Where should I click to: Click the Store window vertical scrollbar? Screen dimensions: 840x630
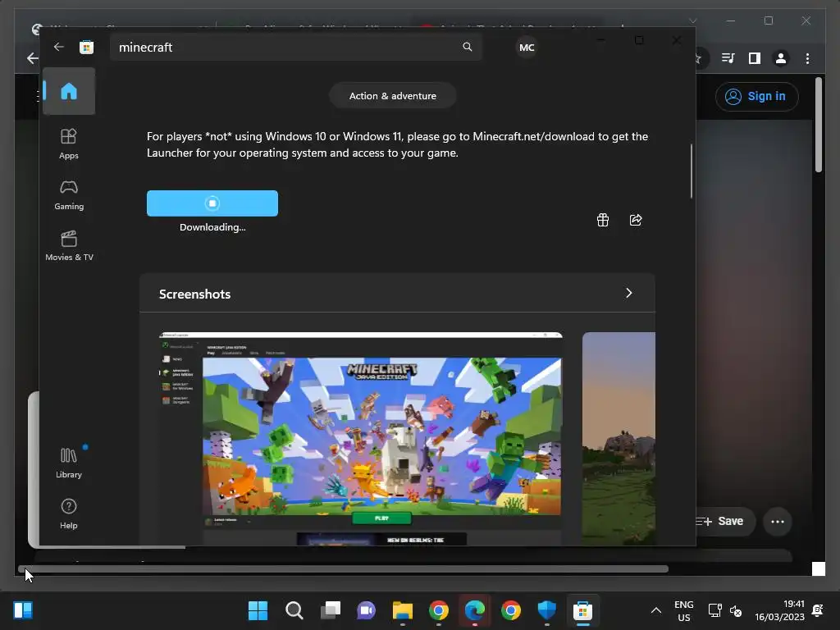click(691, 171)
